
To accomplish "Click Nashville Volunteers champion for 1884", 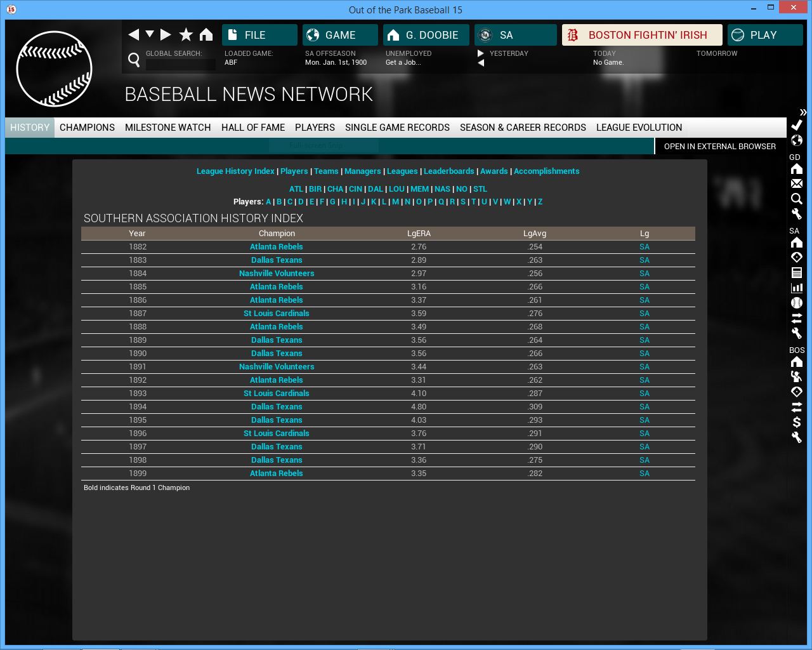I will coord(277,274).
